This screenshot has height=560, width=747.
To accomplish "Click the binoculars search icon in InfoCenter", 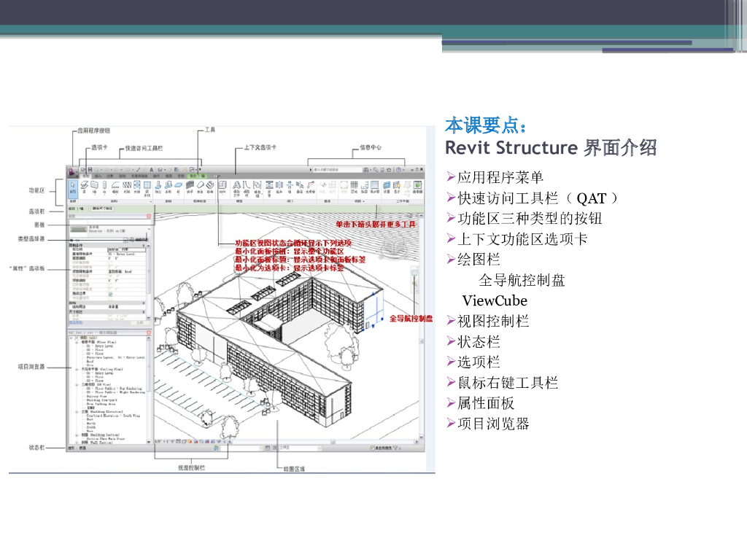I will tap(365, 170).
